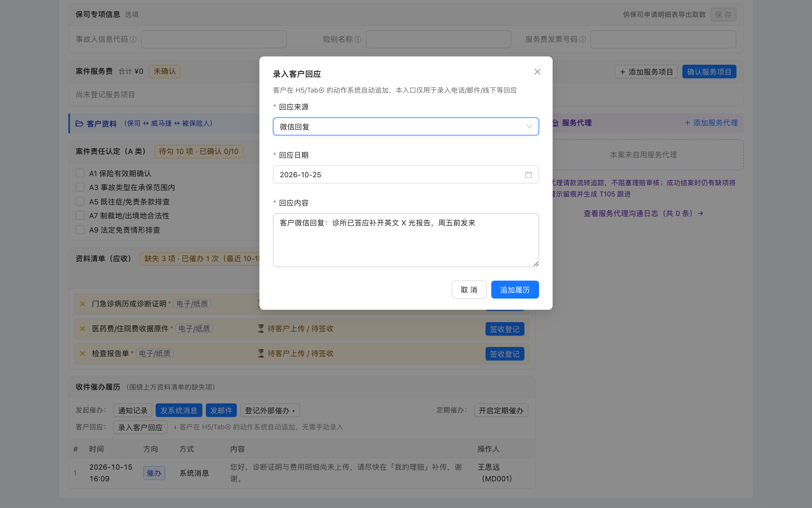
Task: Click the 追加履历 button
Action: coord(515,290)
